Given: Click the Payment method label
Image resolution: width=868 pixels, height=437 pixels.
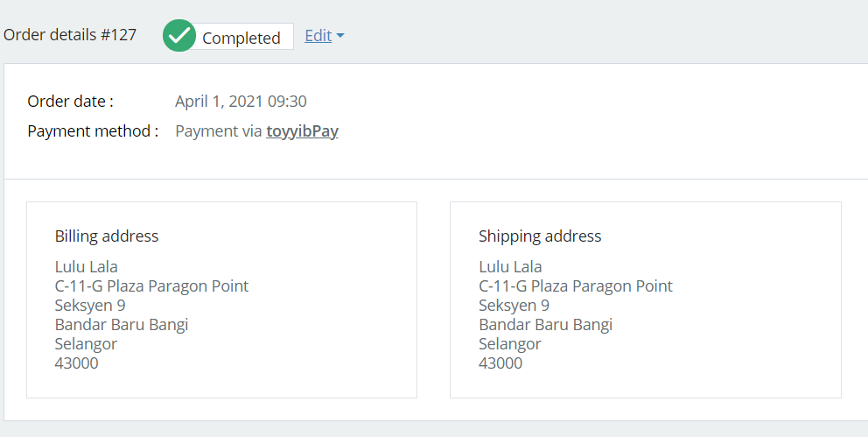Looking at the screenshot, I should 93,131.
